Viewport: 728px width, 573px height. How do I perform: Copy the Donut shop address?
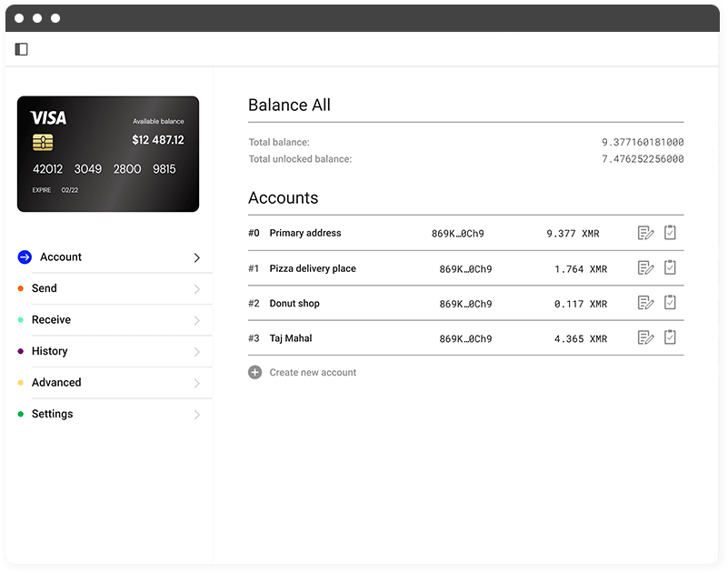point(670,302)
